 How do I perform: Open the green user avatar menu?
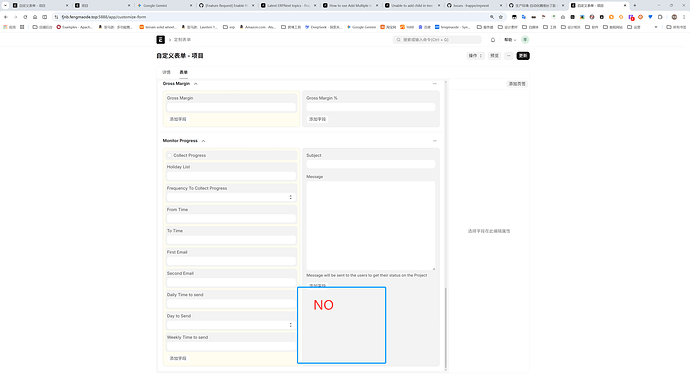(x=525, y=40)
